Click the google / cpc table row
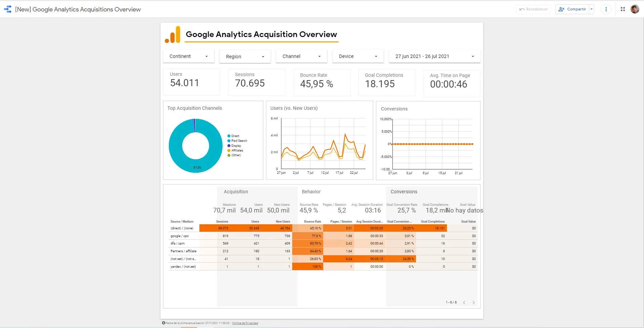 pos(323,236)
